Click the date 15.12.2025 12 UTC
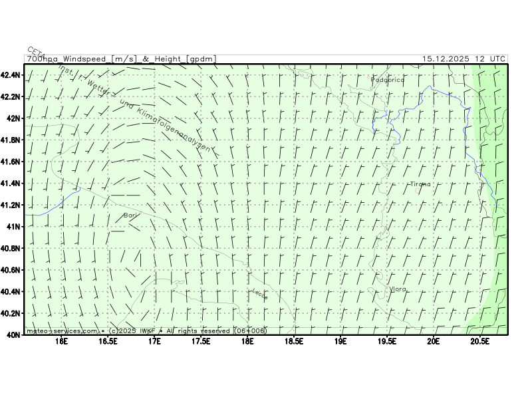Viewport: 532px width, 399px height. pyautogui.click(x=464, y=59)
